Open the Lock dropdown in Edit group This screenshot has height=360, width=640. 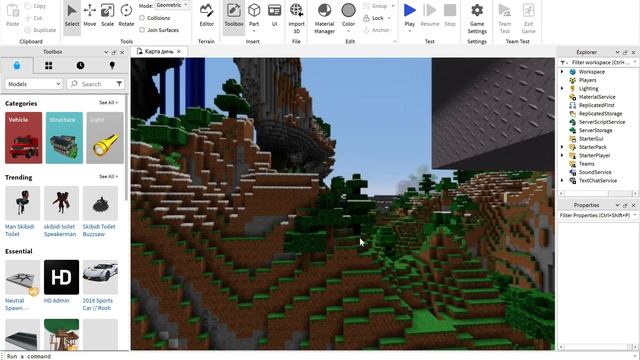[389, 18]
